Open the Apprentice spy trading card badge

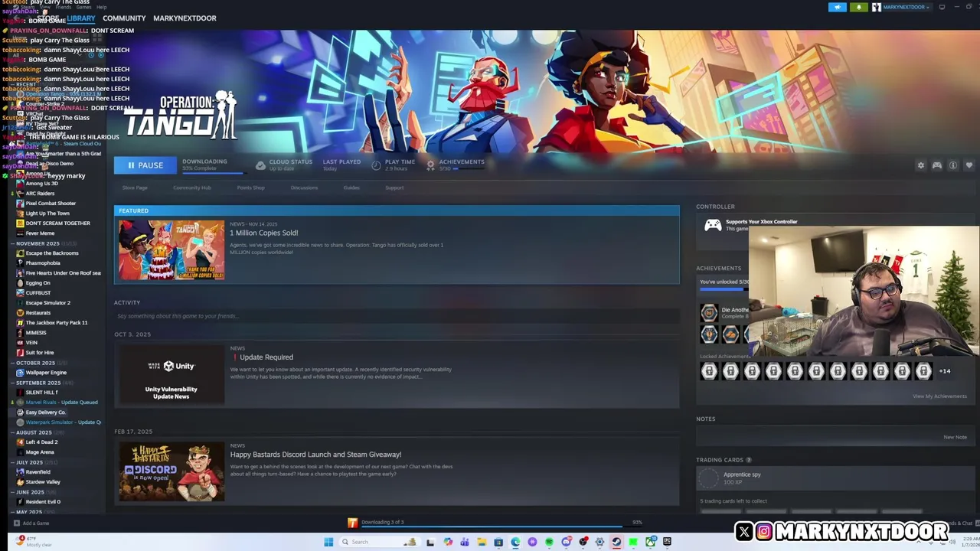tap(709, 478)
